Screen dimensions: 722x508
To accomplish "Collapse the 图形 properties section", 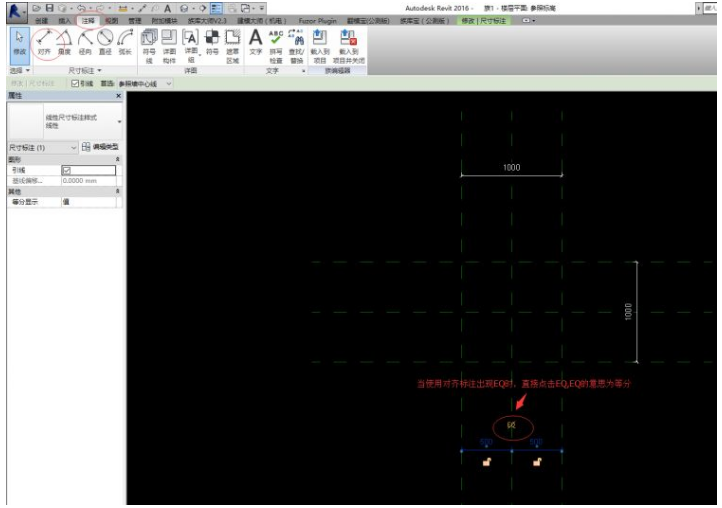I will 117,159.
